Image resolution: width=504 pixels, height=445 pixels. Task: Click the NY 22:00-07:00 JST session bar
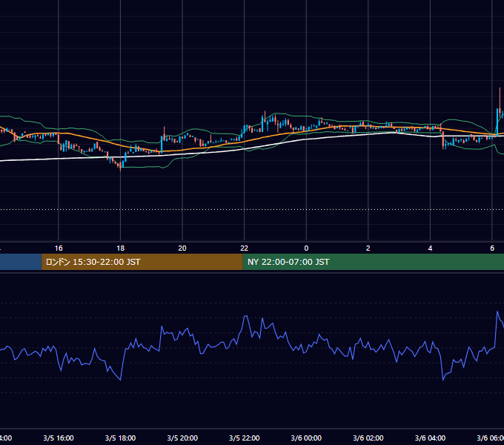373,262
